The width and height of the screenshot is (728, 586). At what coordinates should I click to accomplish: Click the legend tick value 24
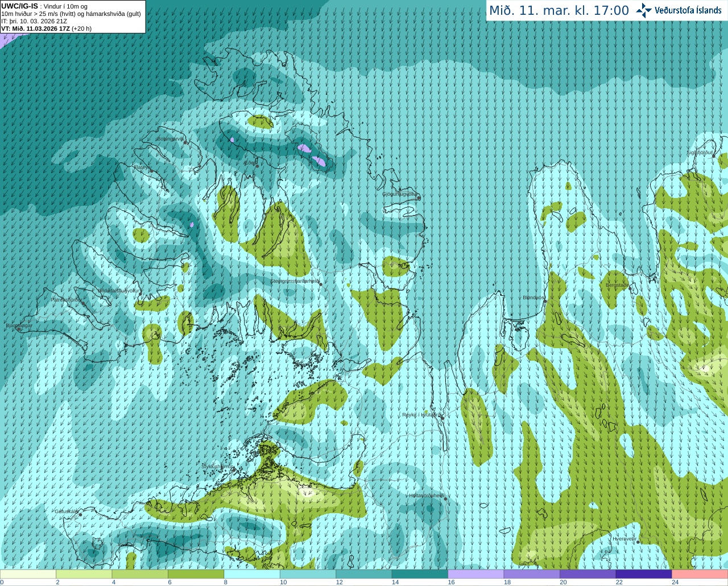coord(675,582)
